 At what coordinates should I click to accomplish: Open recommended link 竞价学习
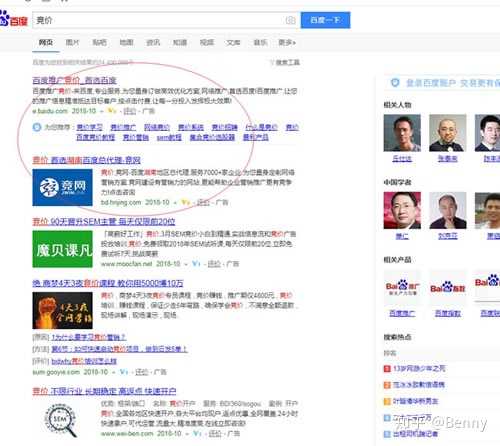90,127
